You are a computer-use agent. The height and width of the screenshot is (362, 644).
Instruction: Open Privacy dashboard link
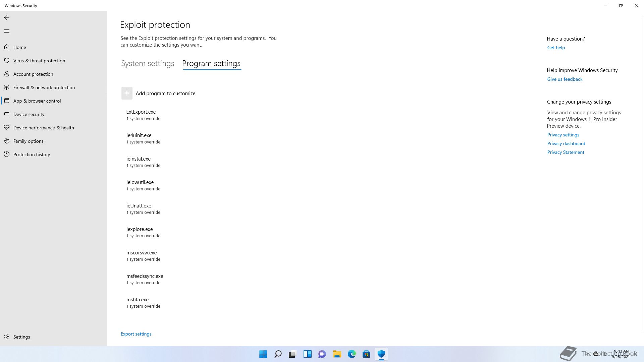(566, 143)
